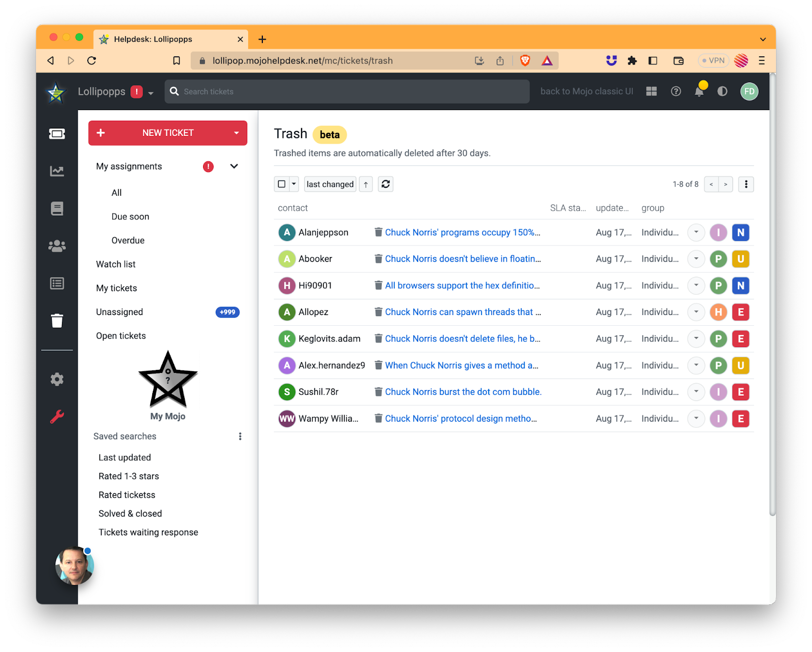This screenshot has height=652, width=812.
Task: Open the browser wallet icon
Action: [x=679, y=61]
